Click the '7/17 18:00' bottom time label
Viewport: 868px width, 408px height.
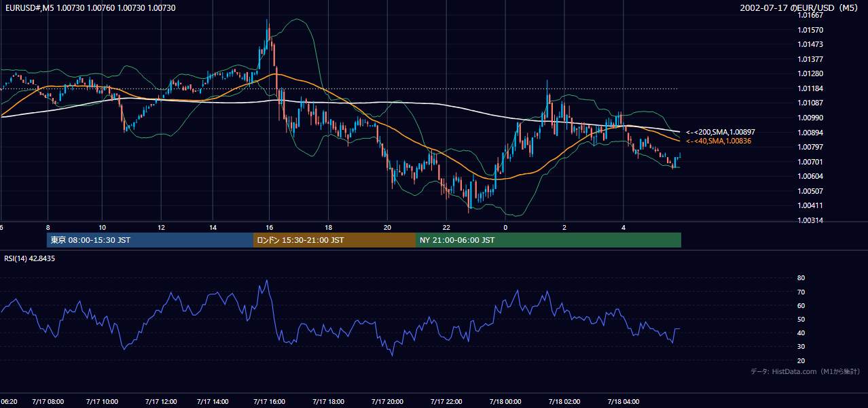tap(328, 401)
